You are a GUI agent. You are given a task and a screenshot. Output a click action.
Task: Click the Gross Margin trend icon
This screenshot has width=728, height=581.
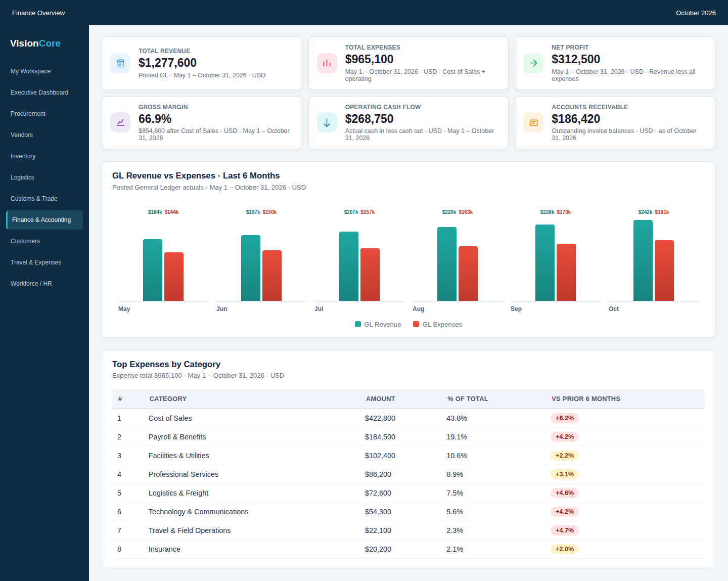(x=120, y=122)
